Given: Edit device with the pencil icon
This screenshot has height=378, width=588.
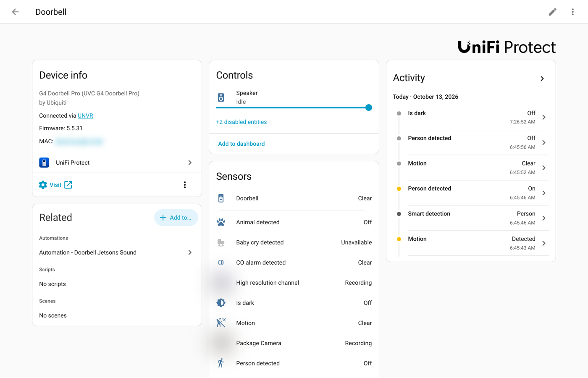Looking at the screenshot, I should (x=552, y=12).
